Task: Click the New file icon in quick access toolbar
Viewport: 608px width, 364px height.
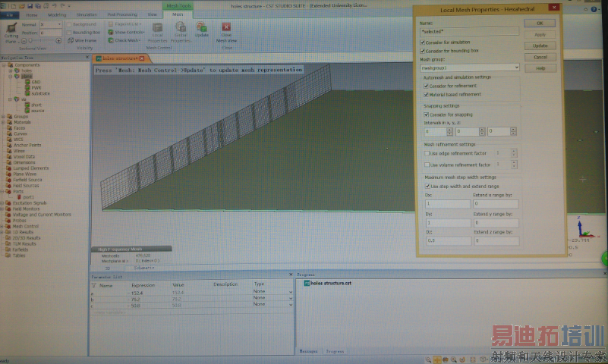Action: [13, 6]
